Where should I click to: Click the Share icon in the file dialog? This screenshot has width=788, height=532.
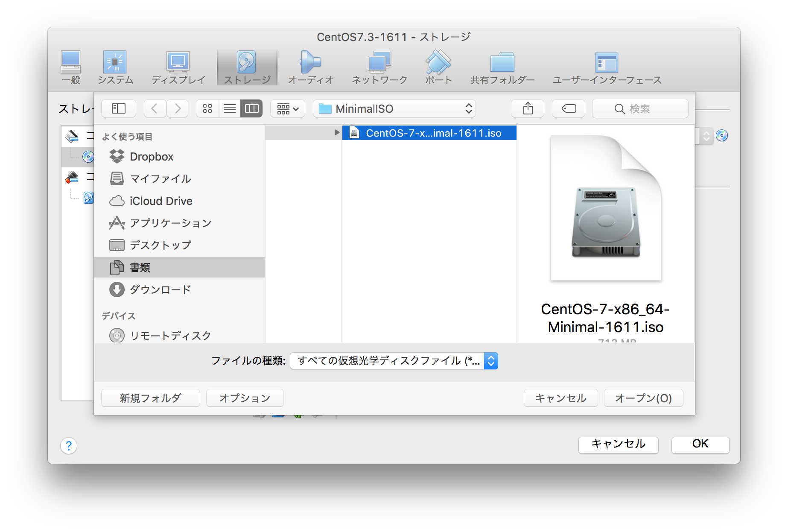[x=528, y=108]
